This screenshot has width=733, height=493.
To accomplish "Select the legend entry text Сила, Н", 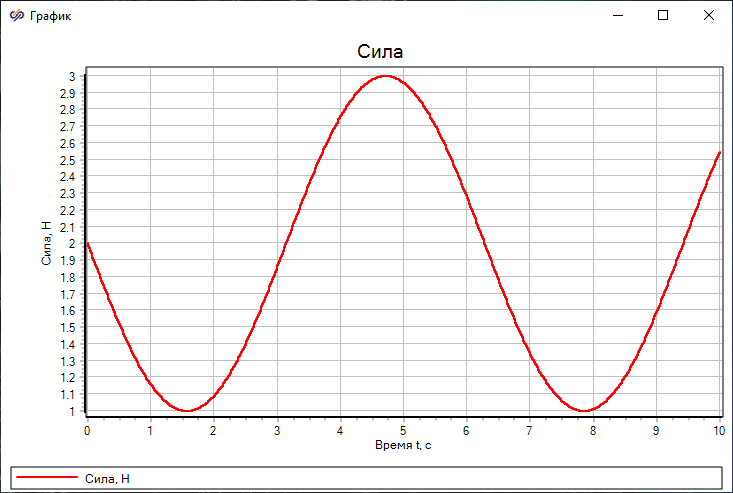I will click(108, 479).
